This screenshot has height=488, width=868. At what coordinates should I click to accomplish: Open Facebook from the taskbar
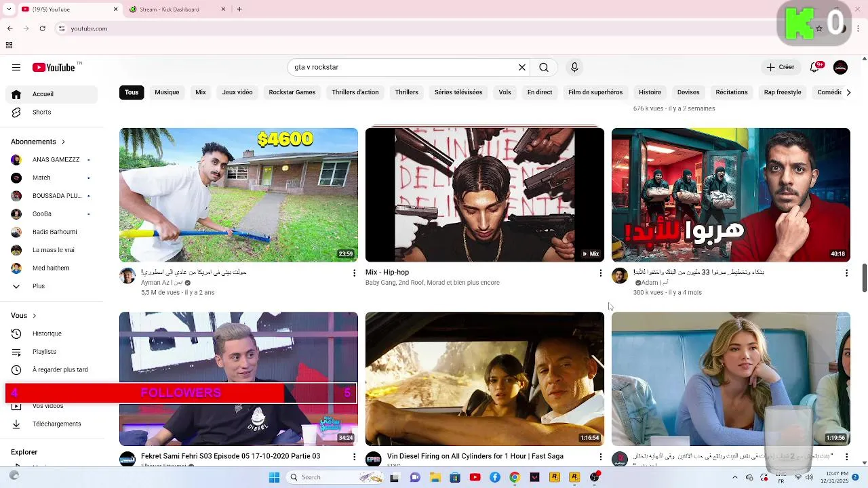(x=495, y=477)
